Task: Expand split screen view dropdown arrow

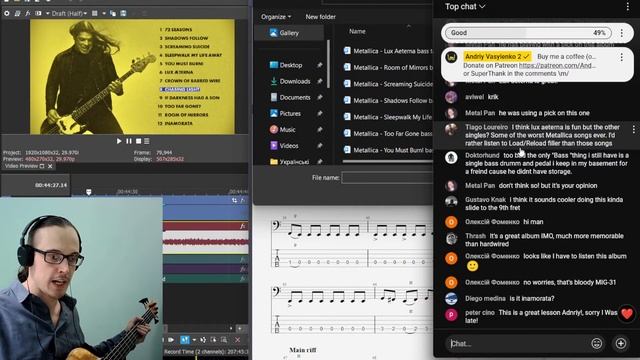Action: [47, 13]
